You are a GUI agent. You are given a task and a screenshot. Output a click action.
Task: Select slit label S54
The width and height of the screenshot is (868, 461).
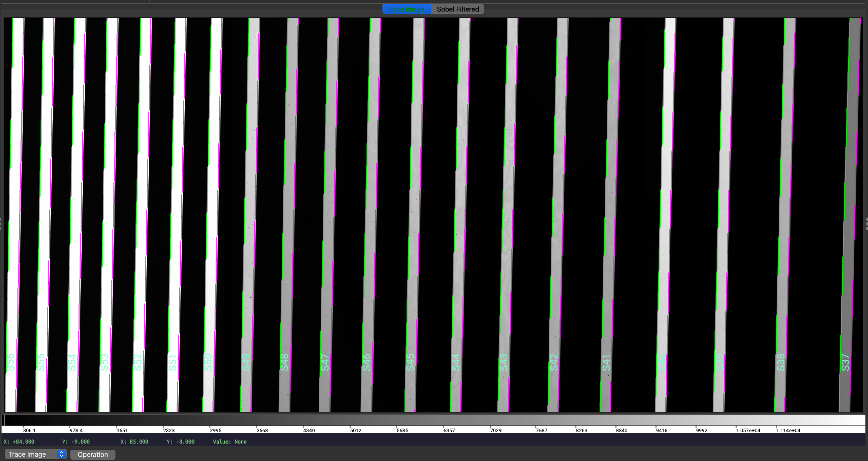click(x=72, y=362)
